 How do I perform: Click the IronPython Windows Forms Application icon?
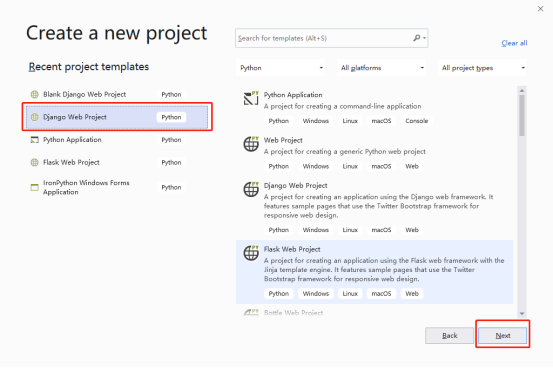[x=34, y=187]
